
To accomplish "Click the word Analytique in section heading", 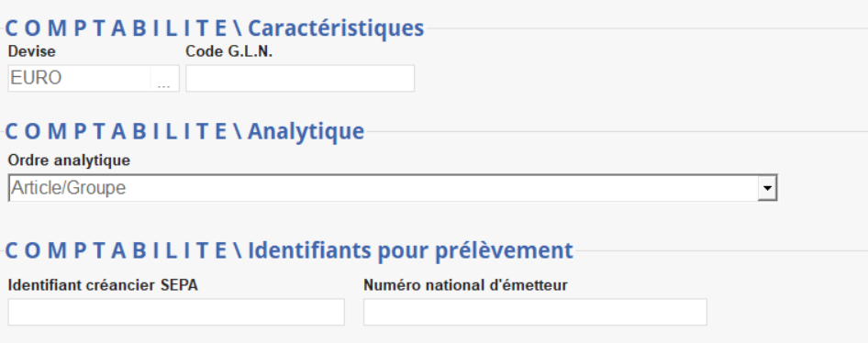I will pos(306,132).
